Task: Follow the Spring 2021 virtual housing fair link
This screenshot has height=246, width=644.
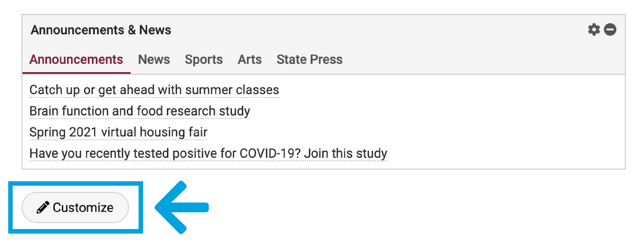Action: [x=118, y=132]
